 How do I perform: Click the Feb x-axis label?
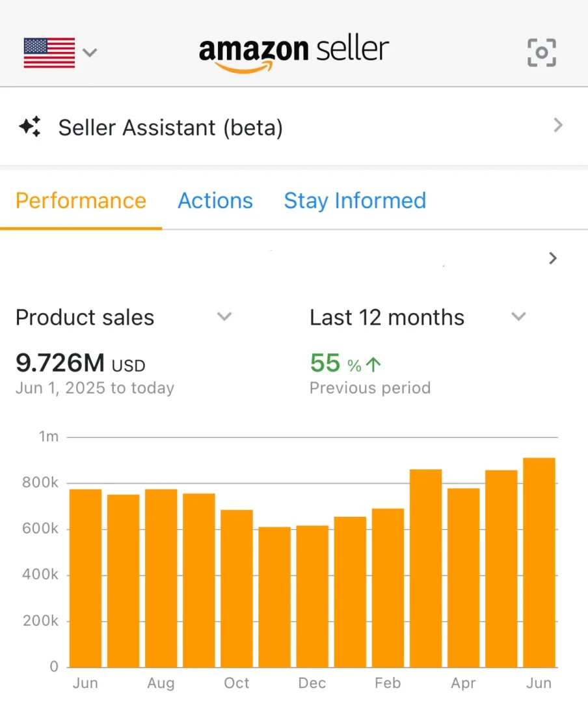pyautogui.click(x=388, y=683)
